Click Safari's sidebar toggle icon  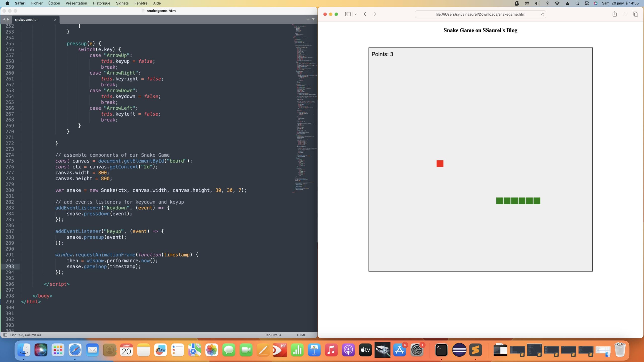(x=348, y=14)
